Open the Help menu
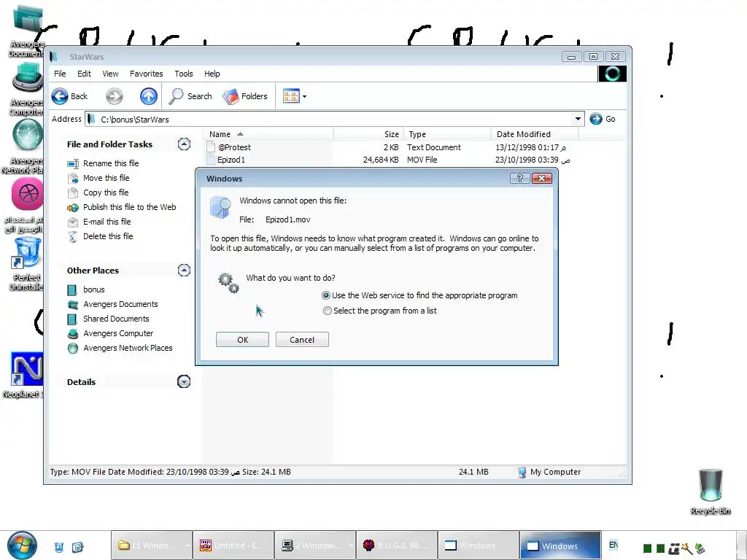This screenshot has height=560, width=747. [212, 74]
